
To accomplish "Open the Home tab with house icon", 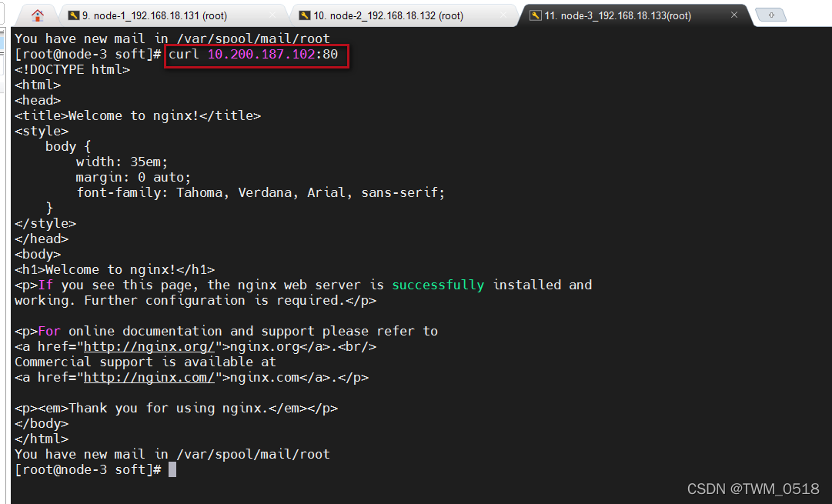I will [38, 15].
